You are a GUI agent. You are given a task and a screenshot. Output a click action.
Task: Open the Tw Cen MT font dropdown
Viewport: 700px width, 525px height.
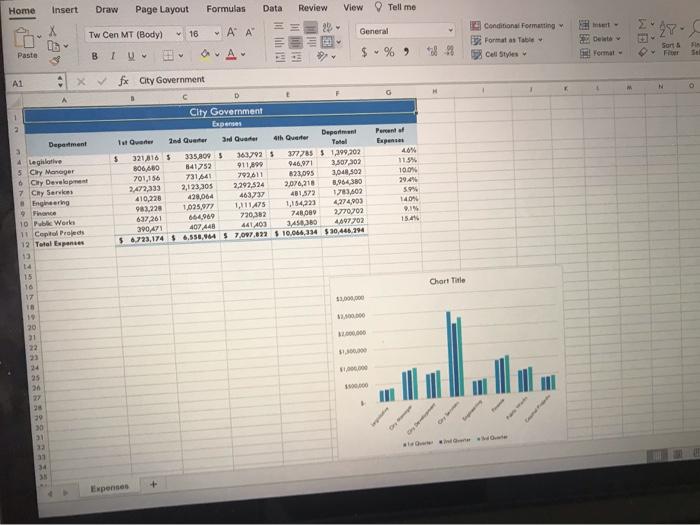click(178, 34)
